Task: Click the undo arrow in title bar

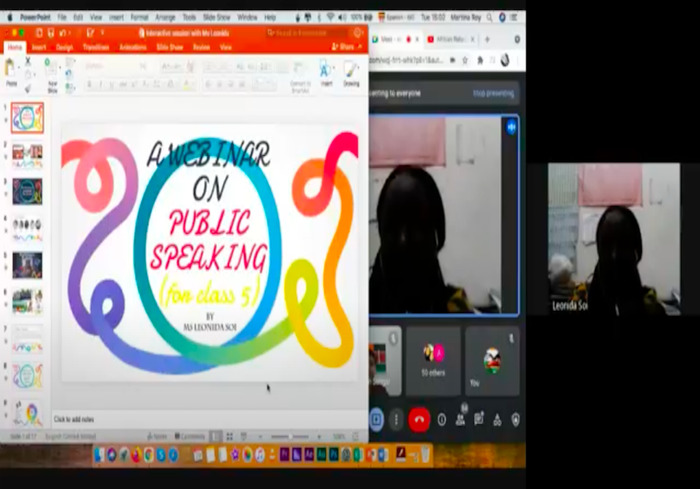Action: pos(62,33)
